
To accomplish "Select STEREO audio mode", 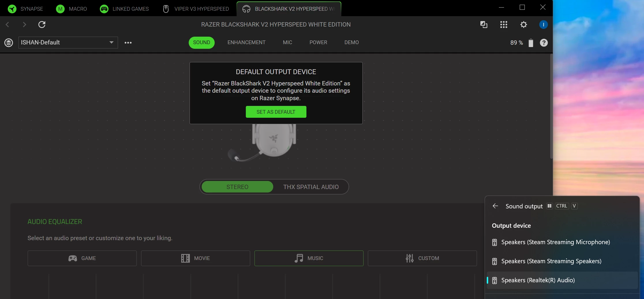I will (237, 187).
